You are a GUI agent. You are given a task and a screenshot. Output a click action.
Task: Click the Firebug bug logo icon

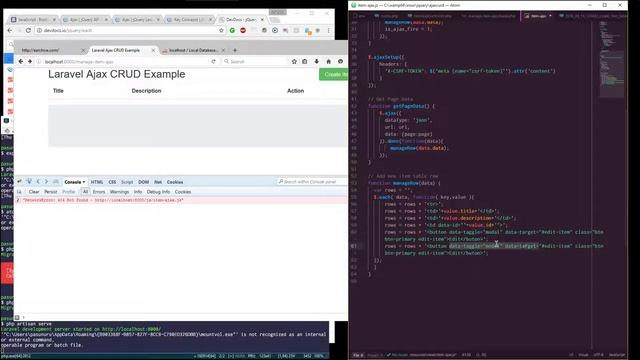[19, 182]
